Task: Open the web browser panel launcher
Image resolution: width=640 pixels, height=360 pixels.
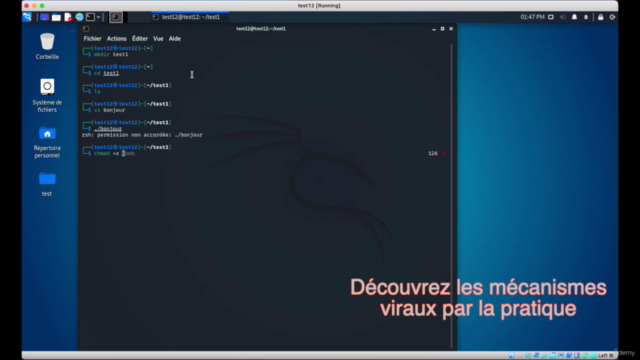Action: [x=79, y=17]
